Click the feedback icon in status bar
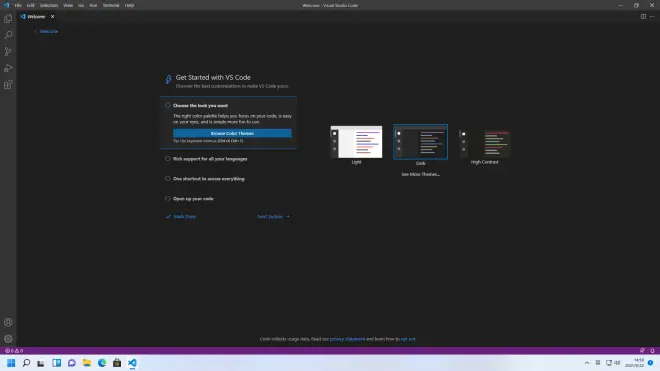 [642, 350]
